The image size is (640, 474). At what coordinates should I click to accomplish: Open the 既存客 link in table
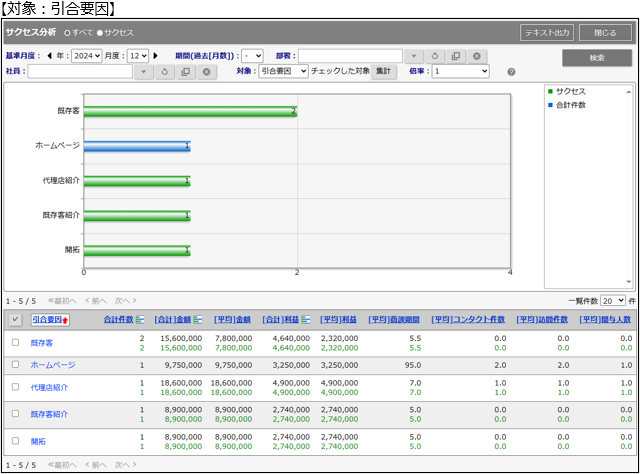coord(42,343)
